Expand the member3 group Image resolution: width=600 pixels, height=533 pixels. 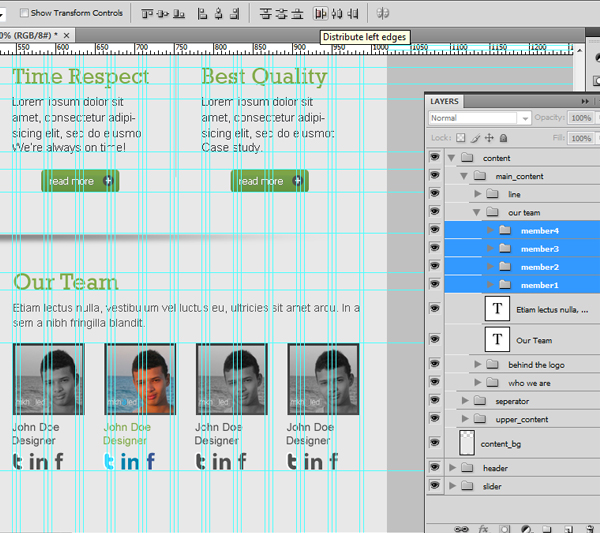[490, 248]
